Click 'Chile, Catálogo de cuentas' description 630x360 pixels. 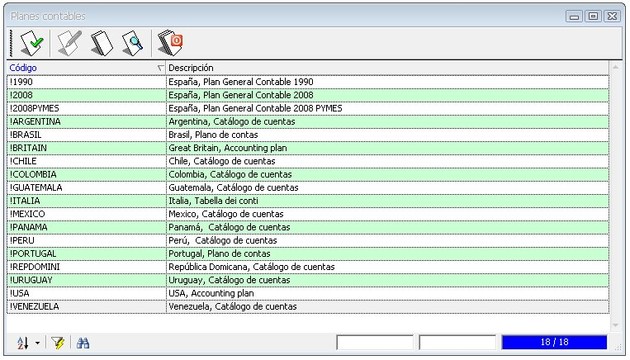click(222, 161)
